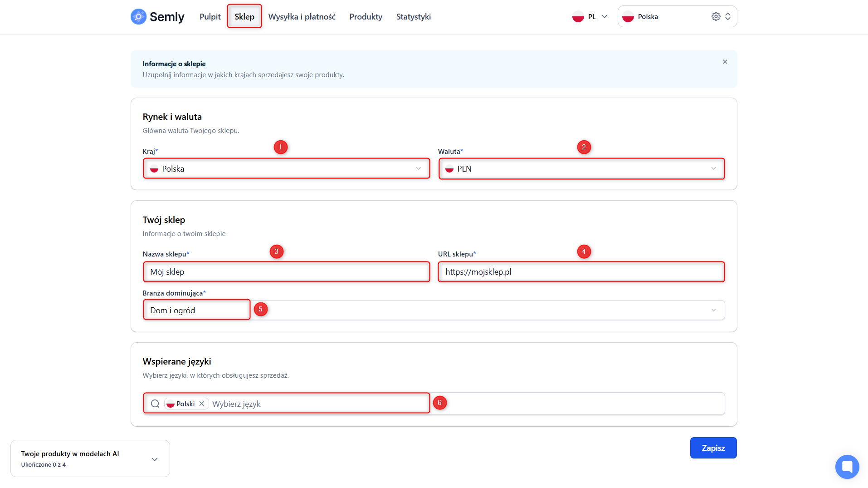868x488 pixels.
Task: Open the Kraj dropdown showing Polska
Action: [x=286, y=168]
